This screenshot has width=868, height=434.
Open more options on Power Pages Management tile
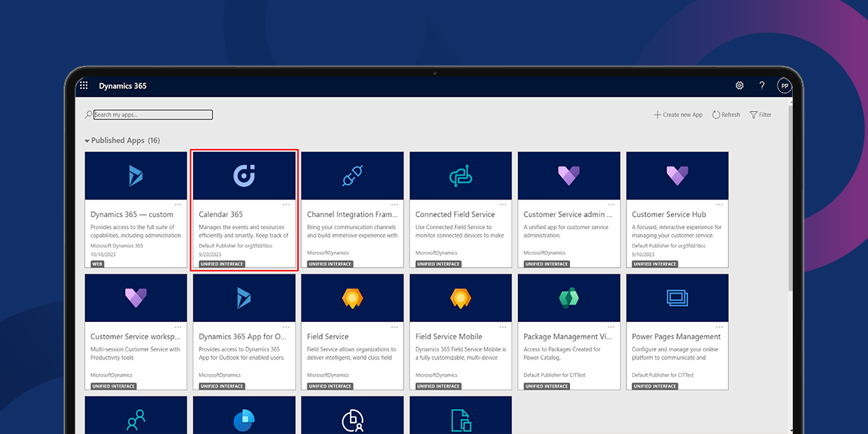click(x=720, y=327)
